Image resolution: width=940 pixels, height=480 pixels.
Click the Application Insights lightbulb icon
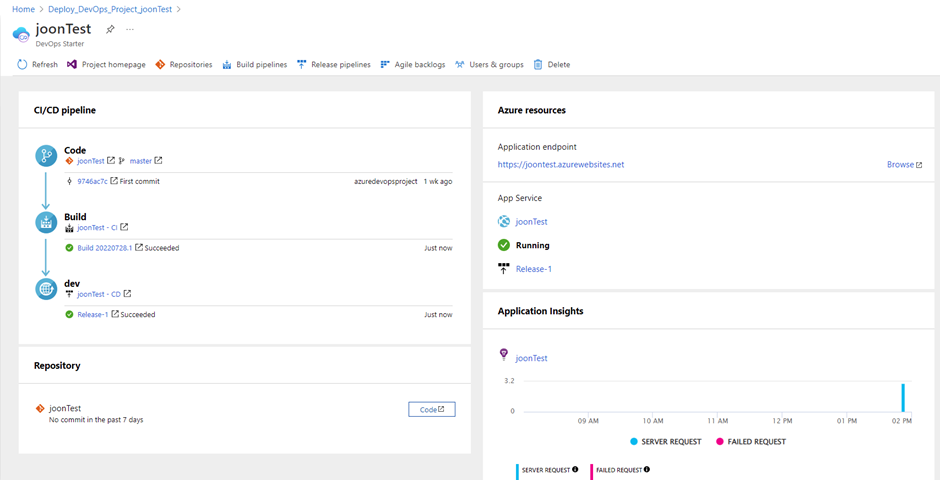pyautogui.click(x=504, y=355)
